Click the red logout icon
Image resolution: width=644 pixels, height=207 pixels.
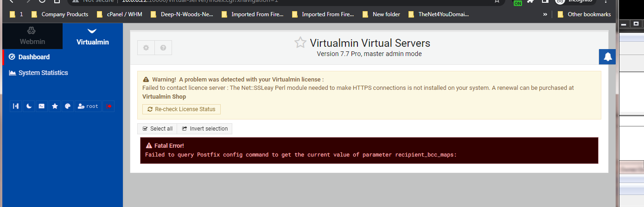109,107
